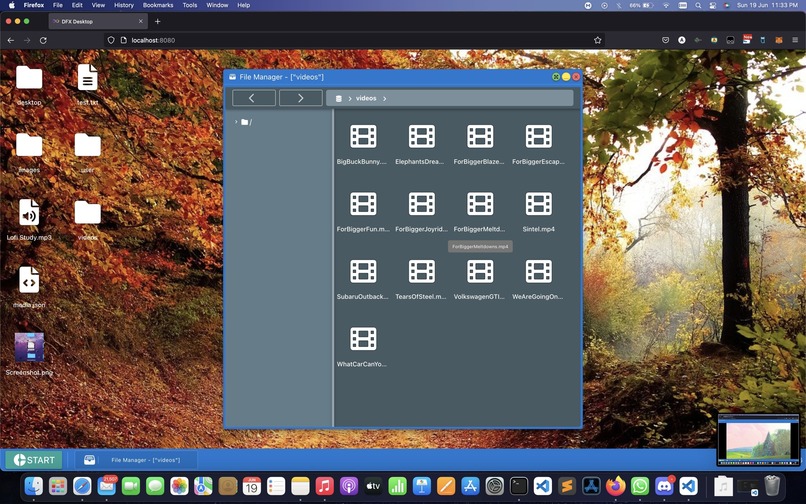Open Terminal from the Dock

(519, 486)
